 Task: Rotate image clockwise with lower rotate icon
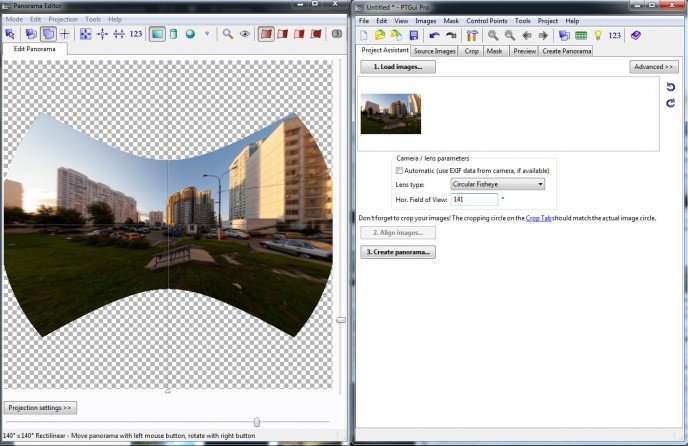[670, 103]
